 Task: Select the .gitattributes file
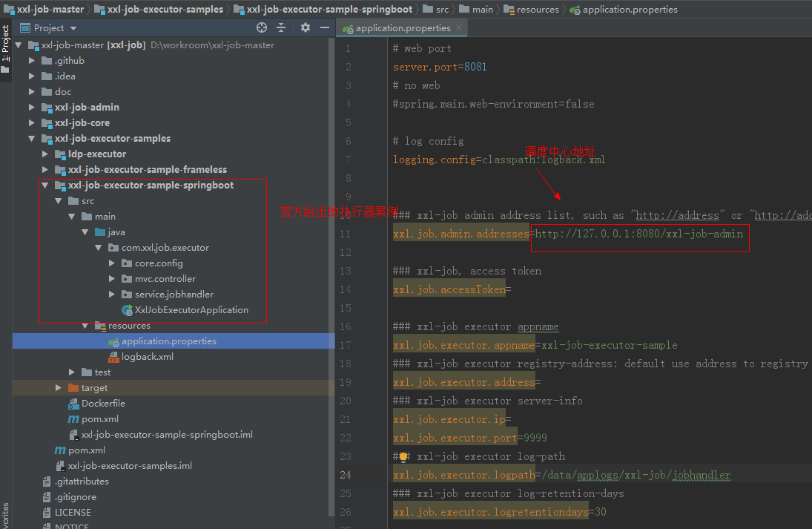tap(82, 481)
